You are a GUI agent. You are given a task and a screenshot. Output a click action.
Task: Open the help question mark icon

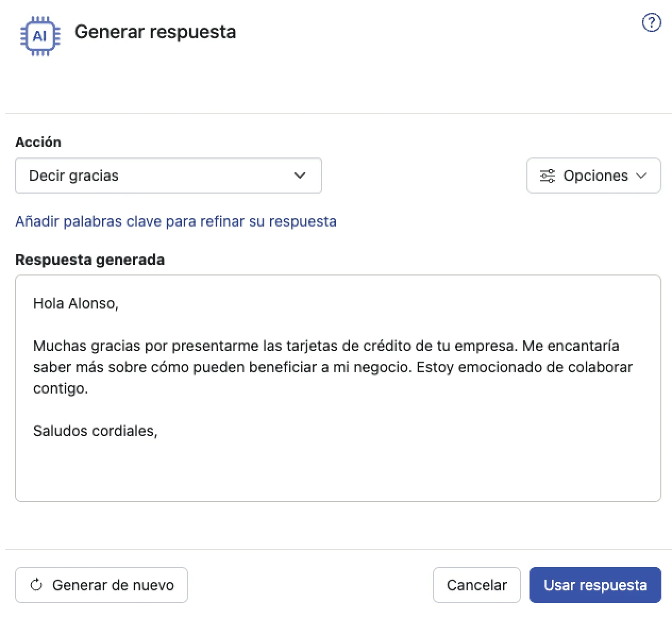tap(651, 22)
